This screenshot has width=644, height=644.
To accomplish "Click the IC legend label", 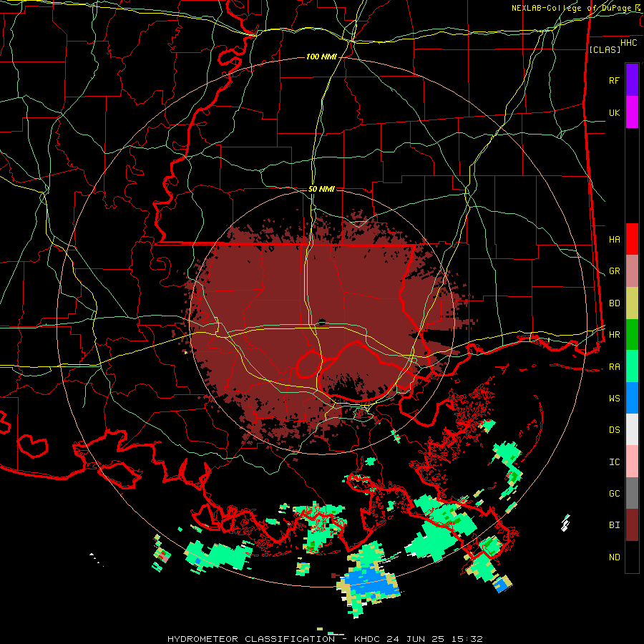I will [x=614, y=462].
